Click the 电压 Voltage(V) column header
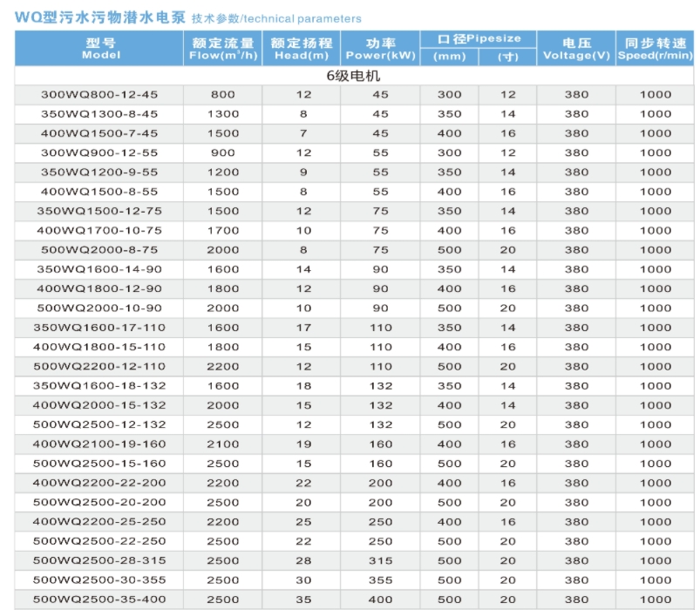700x610 pixels. (x=576, y=48)
